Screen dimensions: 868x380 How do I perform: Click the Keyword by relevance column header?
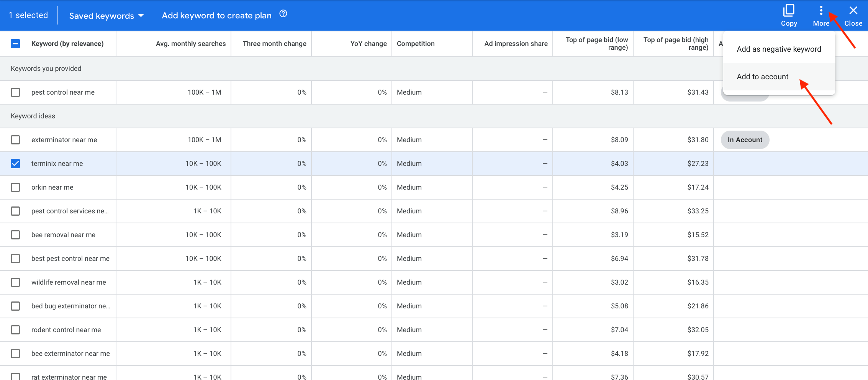tap(67, 44)
